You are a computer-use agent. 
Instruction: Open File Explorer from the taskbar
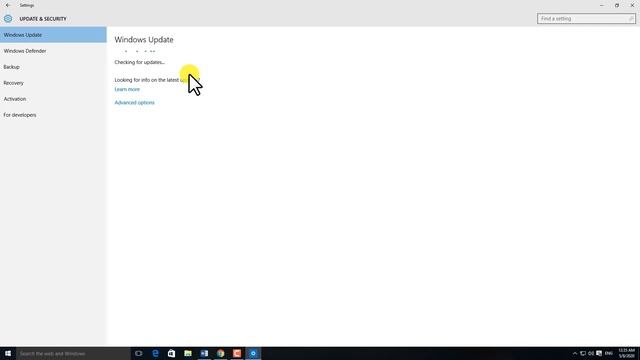(x=188, y=353)
